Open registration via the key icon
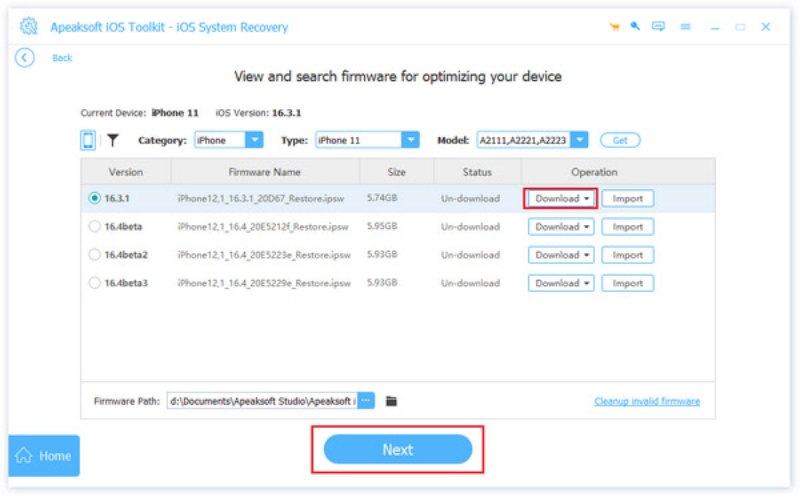This screenshot has height=497, width=800. click(x=635, y=27)
